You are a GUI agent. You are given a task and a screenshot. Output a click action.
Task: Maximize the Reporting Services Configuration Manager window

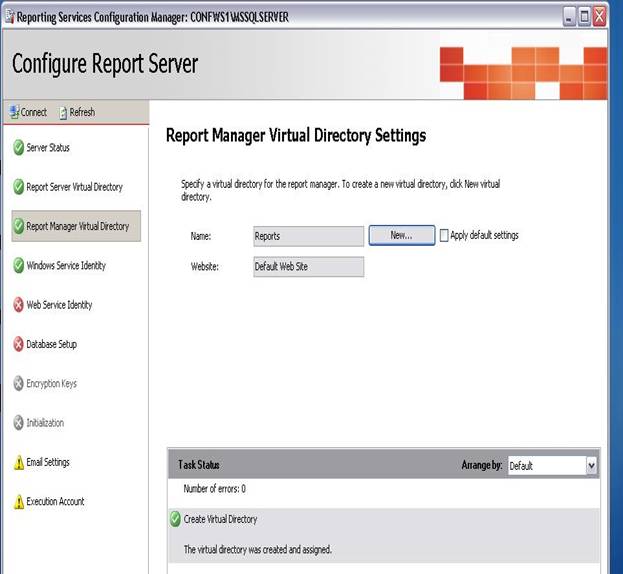tap(584, 17)
